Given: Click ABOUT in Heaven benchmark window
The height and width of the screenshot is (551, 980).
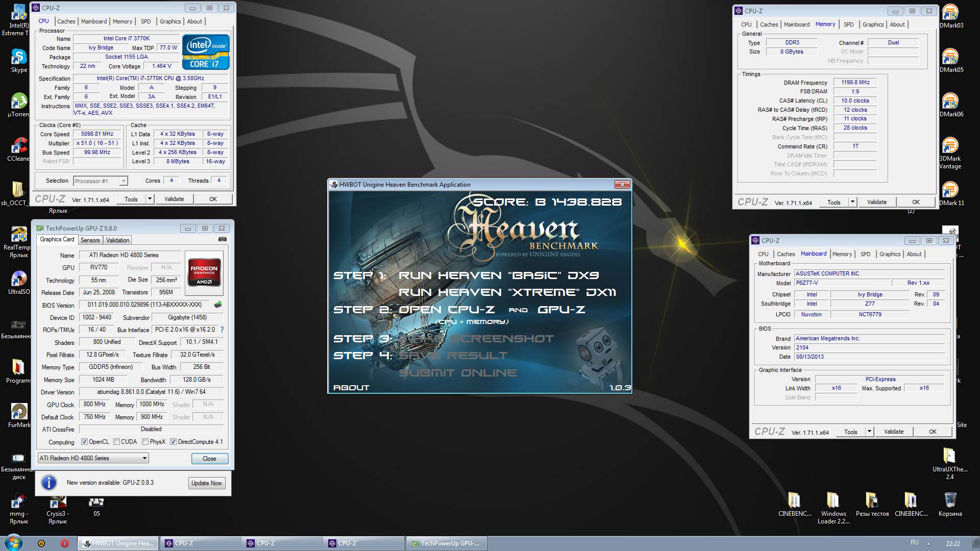Looking at the screenshot, I should pos(351,388).
